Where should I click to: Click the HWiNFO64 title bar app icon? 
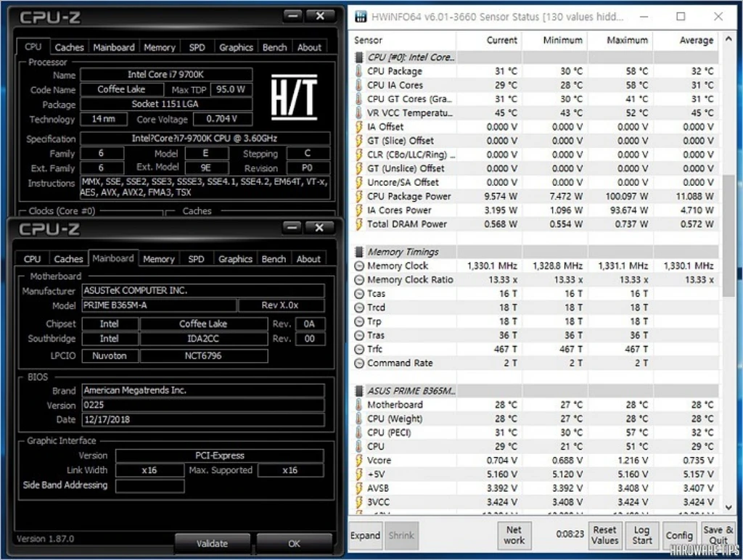(x=361, y=17)
